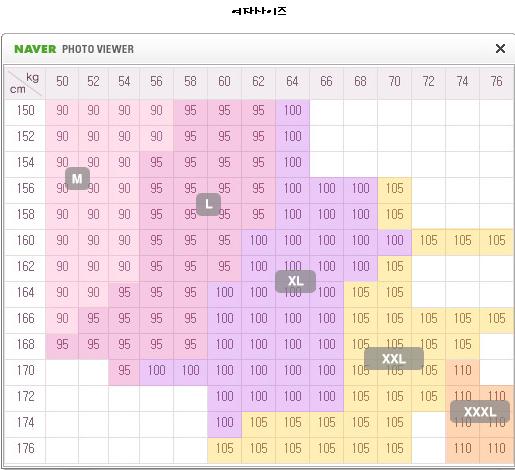This screenshot has width=515, height=470.
Task: Select the 150 cm row header
Action: pyautogui.click(x=25, y=112)
